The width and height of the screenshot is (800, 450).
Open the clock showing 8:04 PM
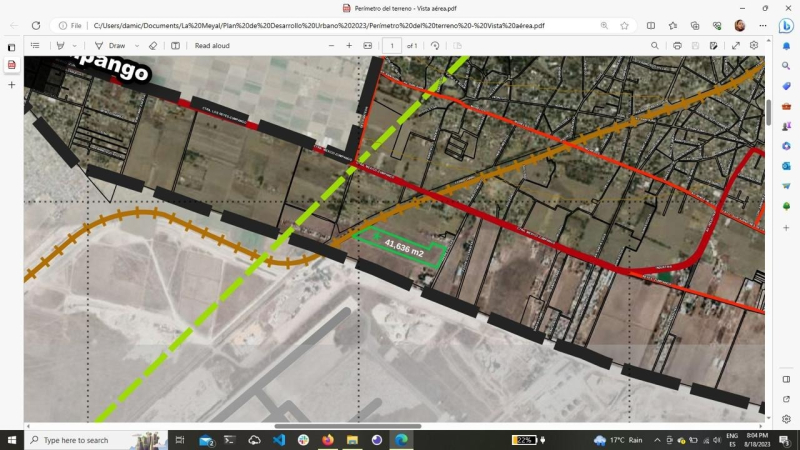(x=757, y=440)
